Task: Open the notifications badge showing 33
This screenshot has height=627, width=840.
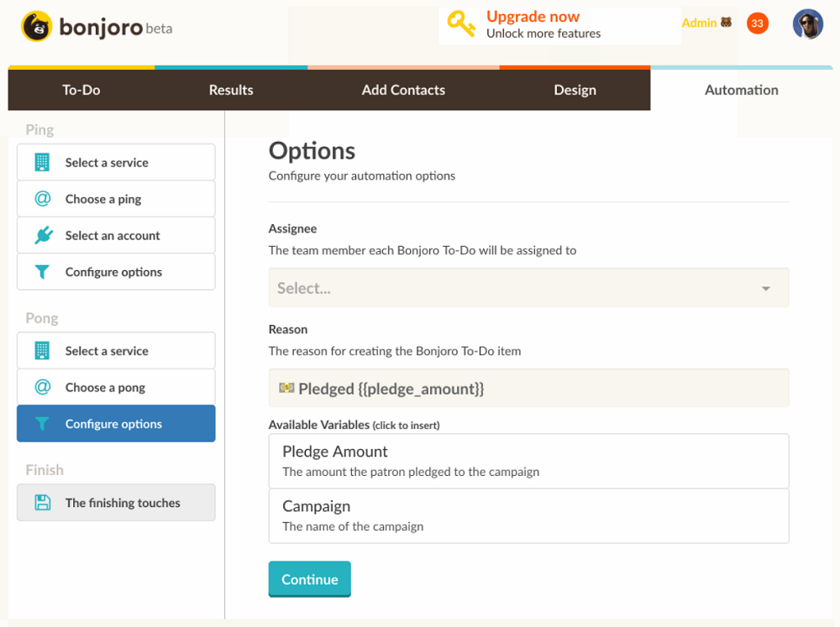Action: coord(757,23)
